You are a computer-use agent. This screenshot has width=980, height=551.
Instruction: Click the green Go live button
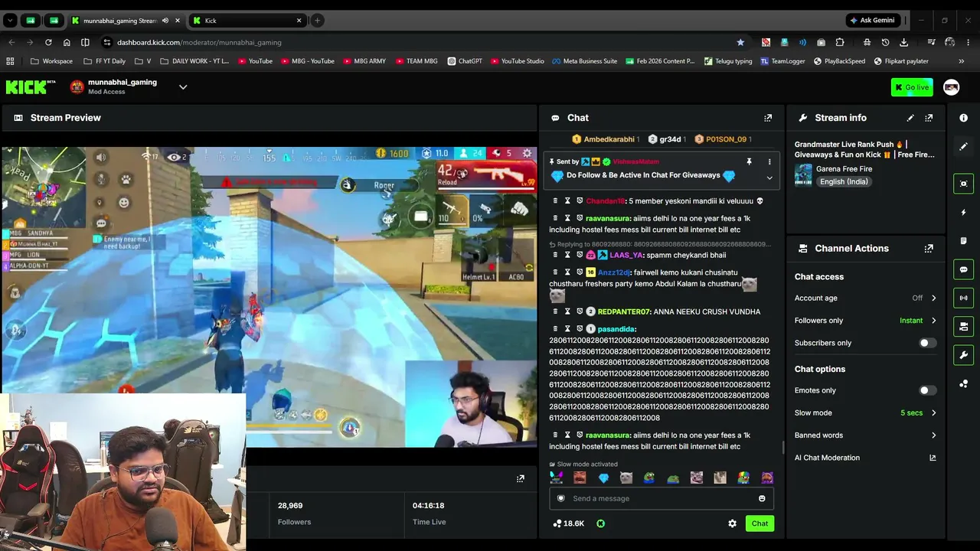click(x=911, y=87)
